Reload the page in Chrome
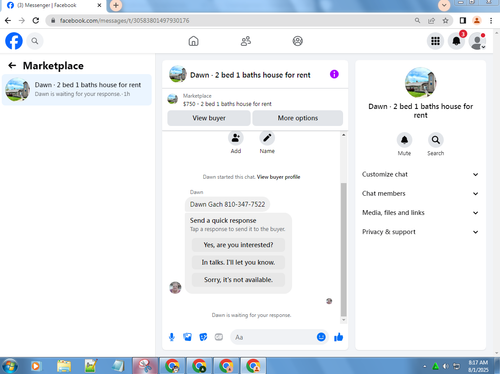Viewport: 500px width, 374px height. [36, 21]
